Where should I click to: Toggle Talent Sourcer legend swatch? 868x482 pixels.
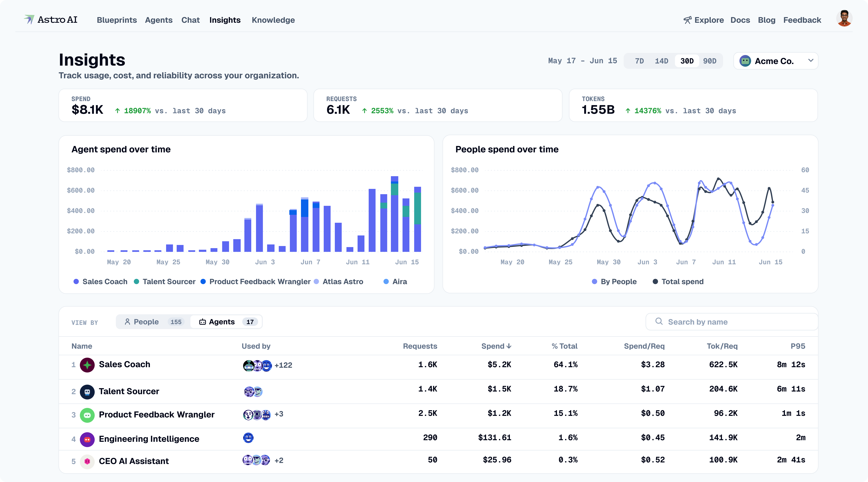click(x=136, y=281)
